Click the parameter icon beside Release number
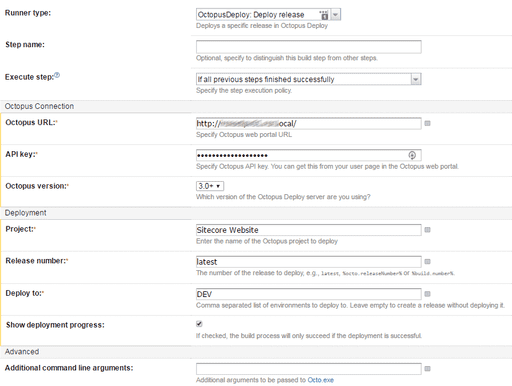Image resolution: width=512 pixels, height=386 pixels. pyautogui.click(x=427, y=262)
